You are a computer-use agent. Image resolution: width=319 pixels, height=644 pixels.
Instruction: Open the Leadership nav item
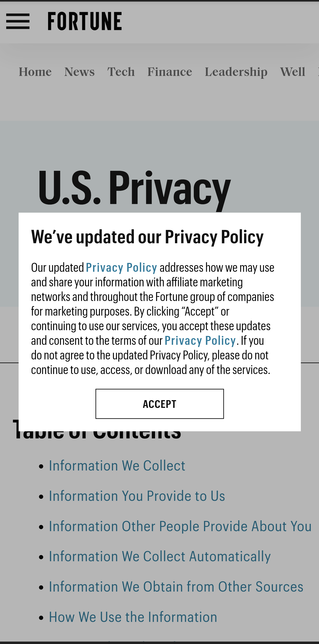236,72
